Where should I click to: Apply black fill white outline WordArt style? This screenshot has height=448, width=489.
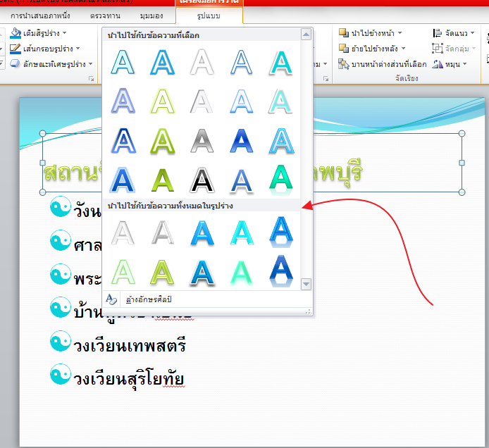click(202, 180)
